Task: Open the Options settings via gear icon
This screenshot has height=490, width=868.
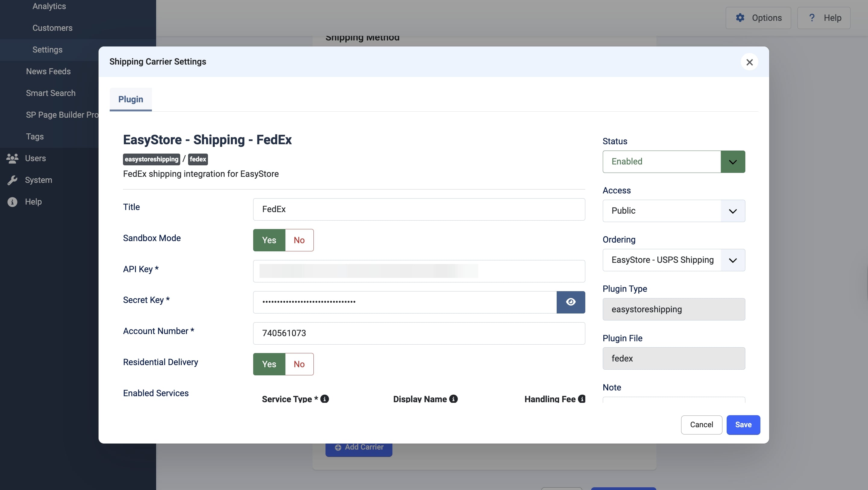Action: coord(740,17)
